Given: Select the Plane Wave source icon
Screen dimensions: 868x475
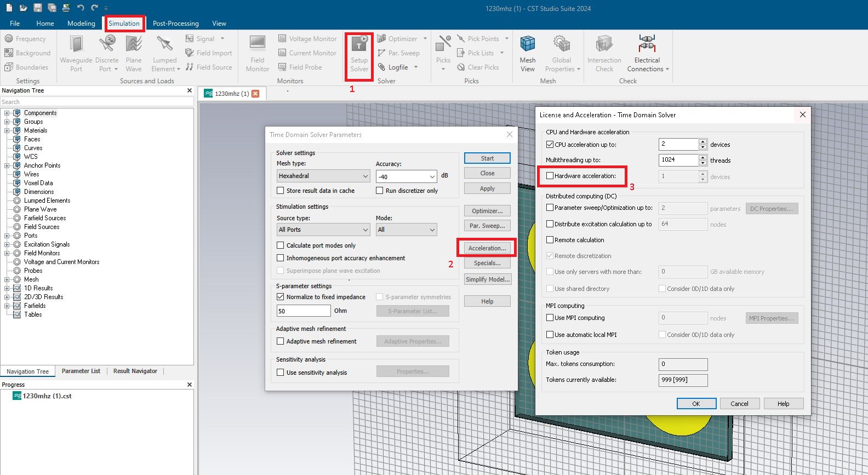Looking at the screenshot, I should (x=134, y=54).
